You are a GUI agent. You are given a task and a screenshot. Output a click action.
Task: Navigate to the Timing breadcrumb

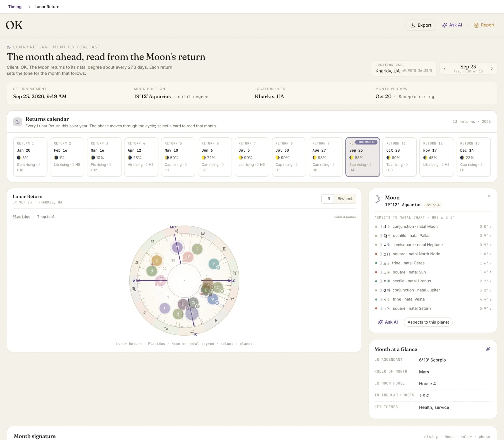(15, 7)
